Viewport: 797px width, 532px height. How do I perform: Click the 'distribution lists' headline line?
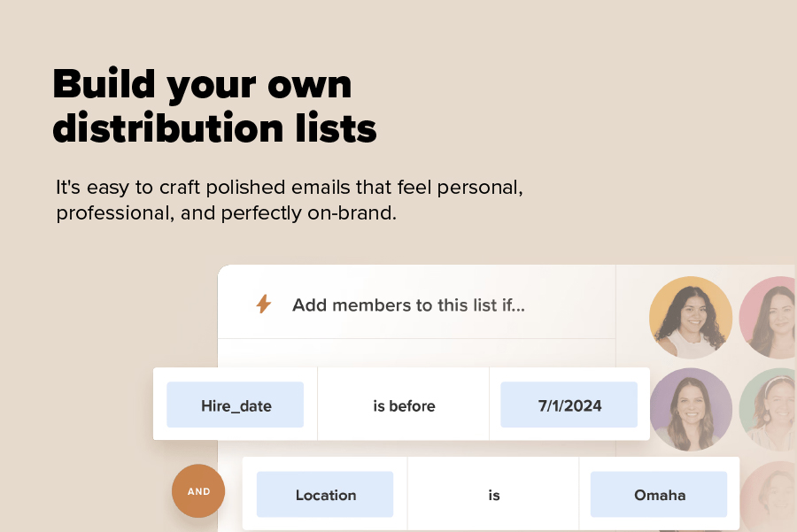coord(214,128)
